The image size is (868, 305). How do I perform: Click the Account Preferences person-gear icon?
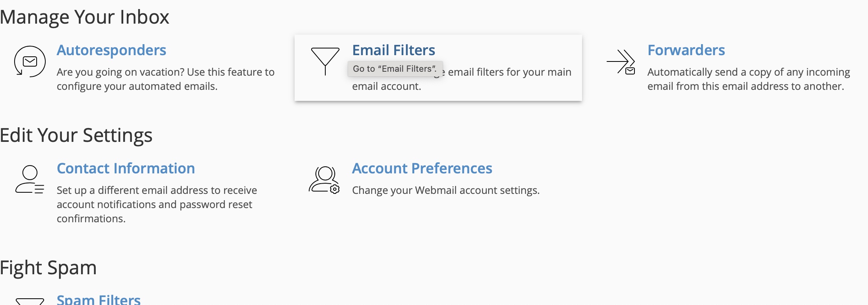[x=325, y=180]
